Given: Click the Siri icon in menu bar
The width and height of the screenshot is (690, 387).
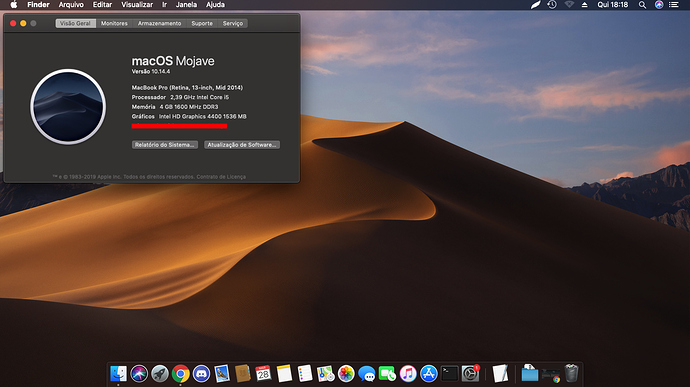Looking at the screenshot, I should (x=659, y=5).
